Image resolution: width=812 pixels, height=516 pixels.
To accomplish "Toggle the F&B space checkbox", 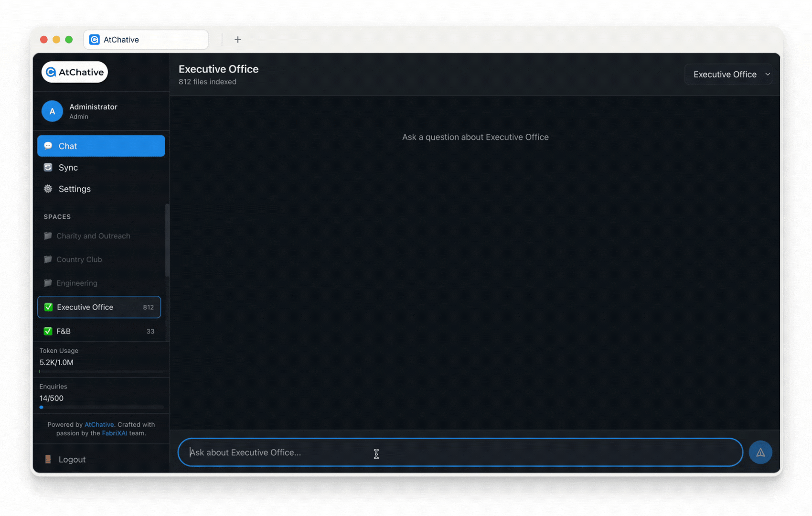I will (x=48, y=331).
